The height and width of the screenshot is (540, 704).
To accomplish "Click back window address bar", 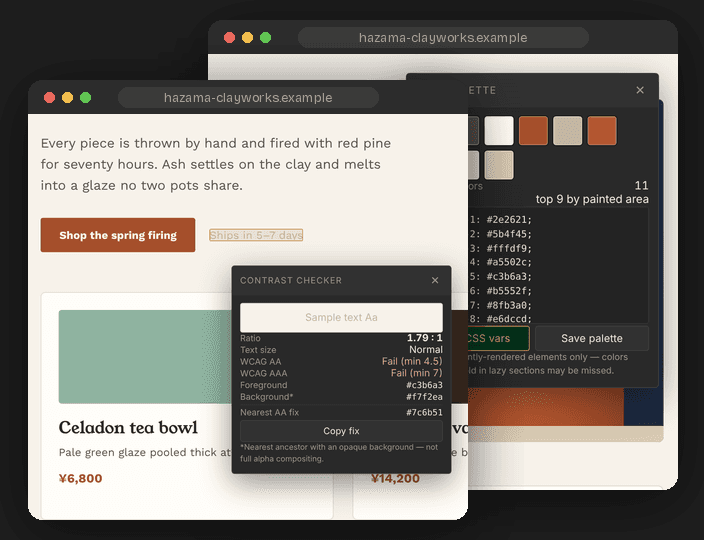I will tap(443, 38).
